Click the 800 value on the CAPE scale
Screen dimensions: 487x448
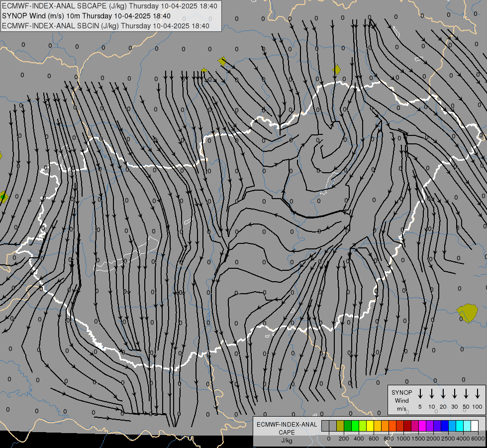pos(389,439)
